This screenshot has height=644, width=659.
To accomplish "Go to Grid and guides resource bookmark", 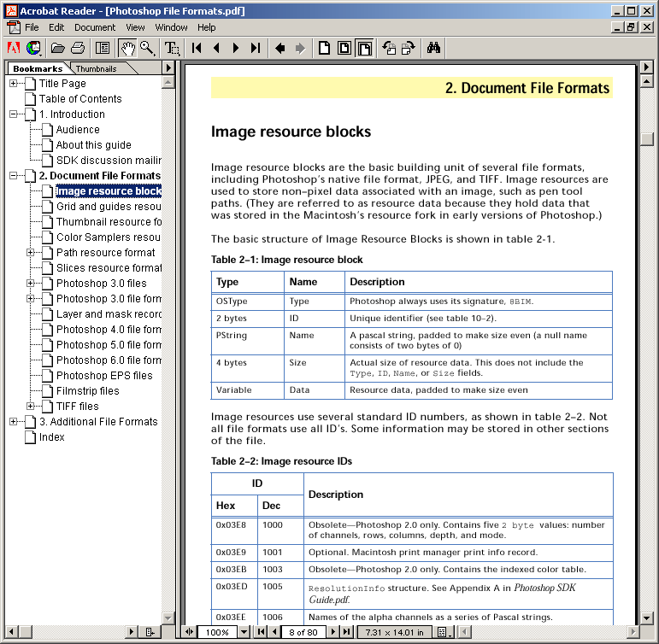I will pos(109,207).
